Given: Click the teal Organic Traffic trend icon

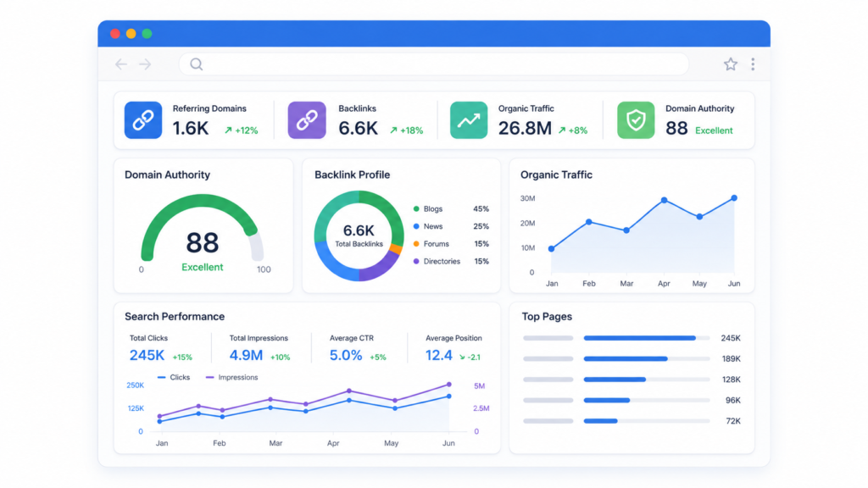Looking at the screenshot, I should [x=469, y=120].
